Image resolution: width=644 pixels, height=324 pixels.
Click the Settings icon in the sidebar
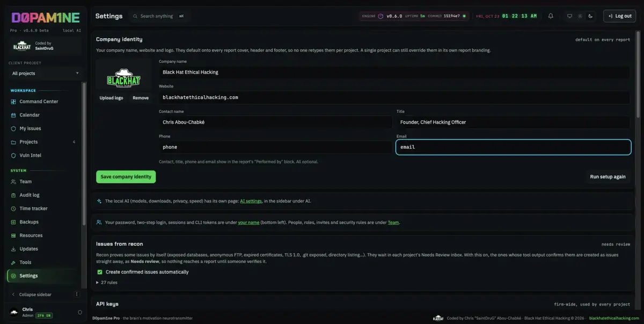tap(14, 276)
